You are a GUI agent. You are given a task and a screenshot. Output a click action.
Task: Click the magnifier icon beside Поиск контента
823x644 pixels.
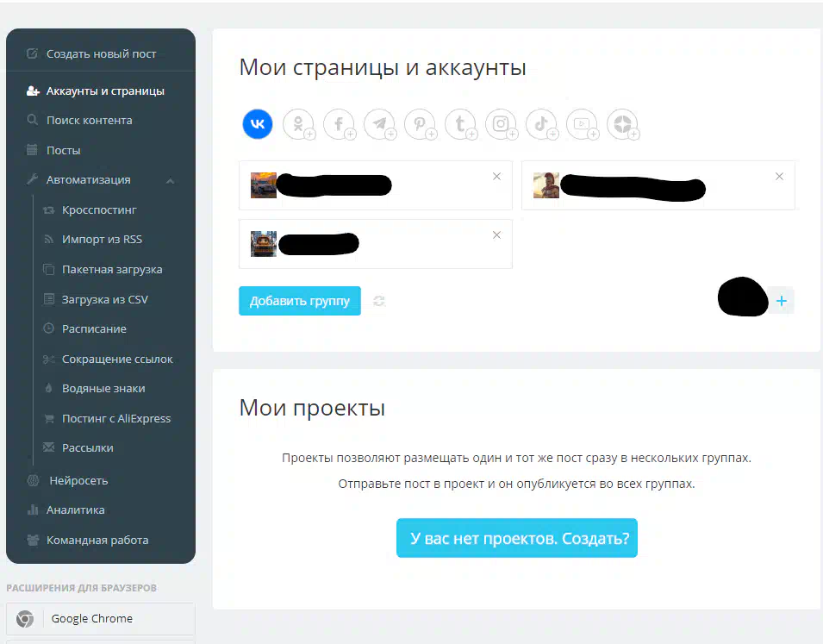[32, 120]
